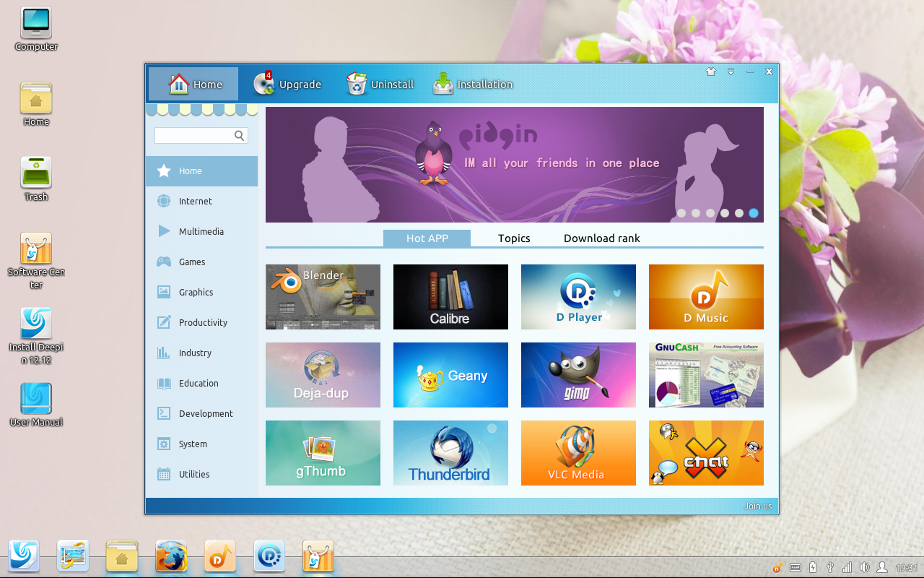This screenshot has height=578, width=924.
Task: Select the Install Deepin 12.12 desktop icon
Action: click(x=36, y=336)
